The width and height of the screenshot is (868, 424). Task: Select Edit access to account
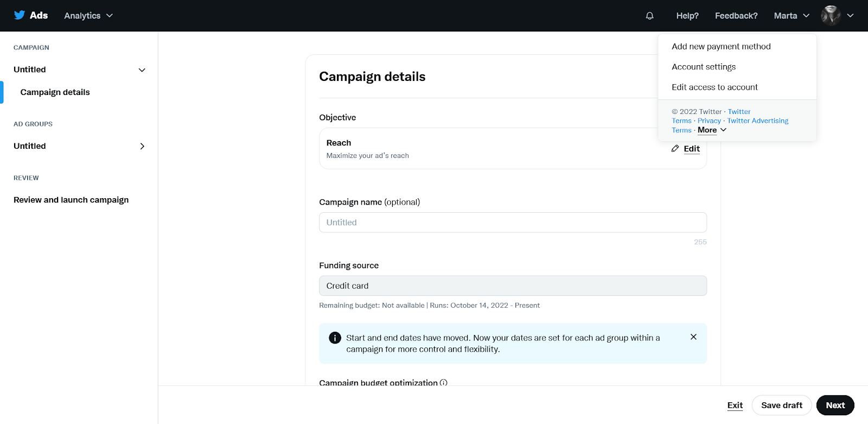click(x=714, y=87)
